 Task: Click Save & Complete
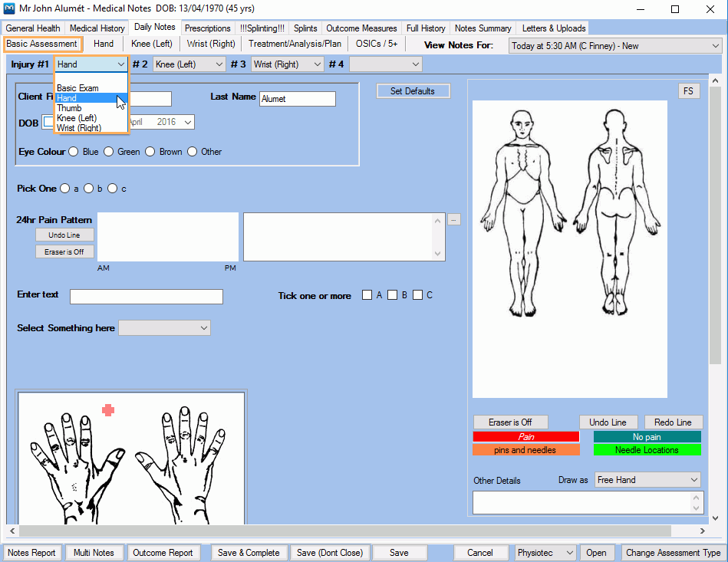tap(249, 553)
